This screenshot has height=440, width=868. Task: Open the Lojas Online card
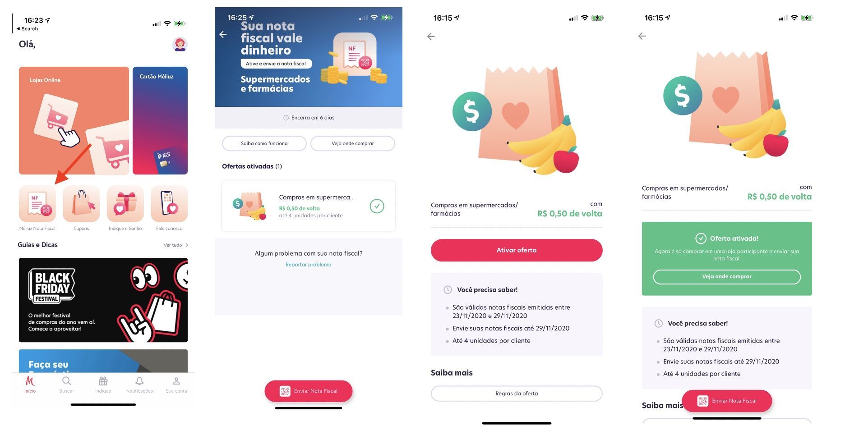pyautogui.click(x=74, y=121)
